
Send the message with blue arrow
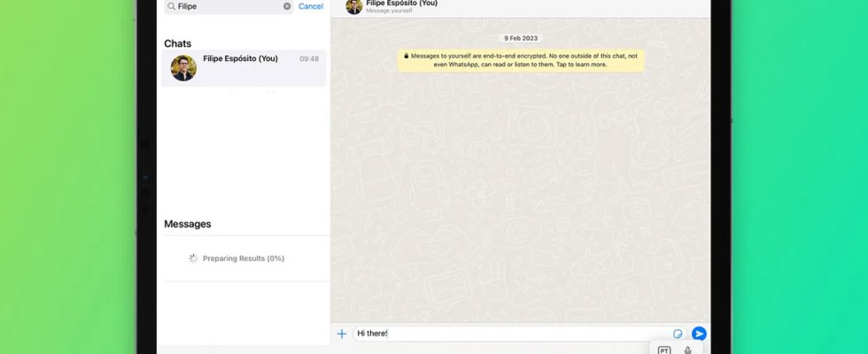(x=699, y=334)
